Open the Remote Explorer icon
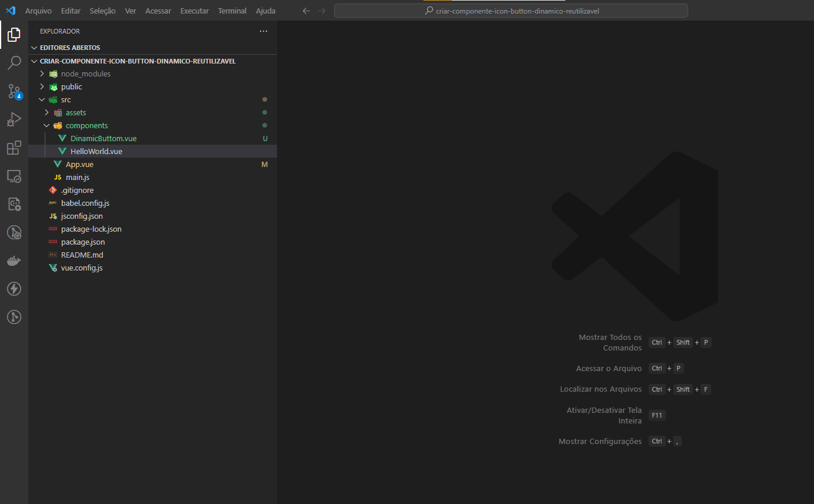Screen dimensions: 814x504 14,176
